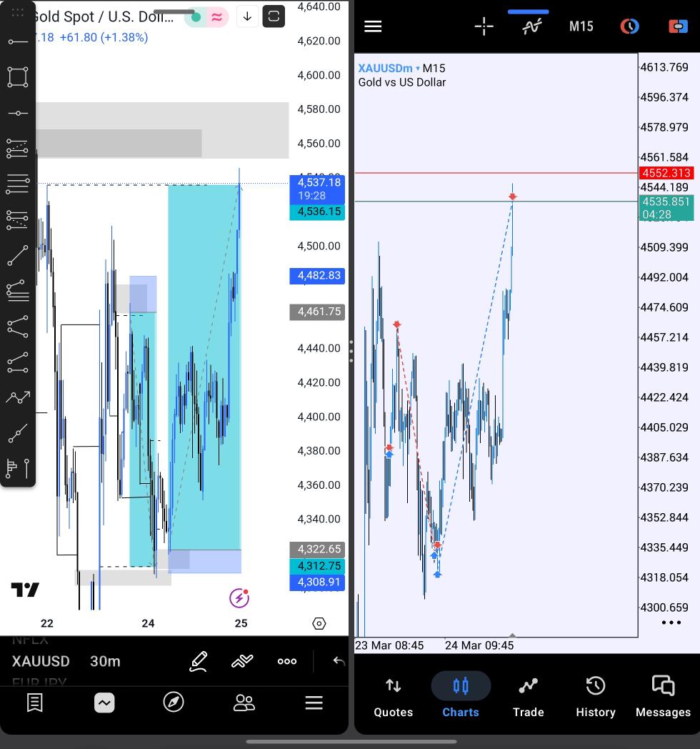
Task: Tap the fullscreen square button in TradingView
Action: [x=274, y=16]
